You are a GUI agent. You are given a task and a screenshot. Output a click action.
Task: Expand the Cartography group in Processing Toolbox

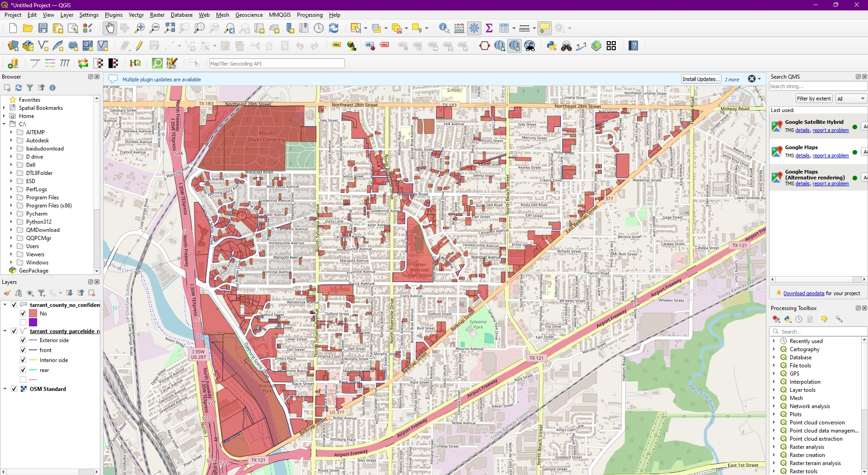(x=774, y=349)
